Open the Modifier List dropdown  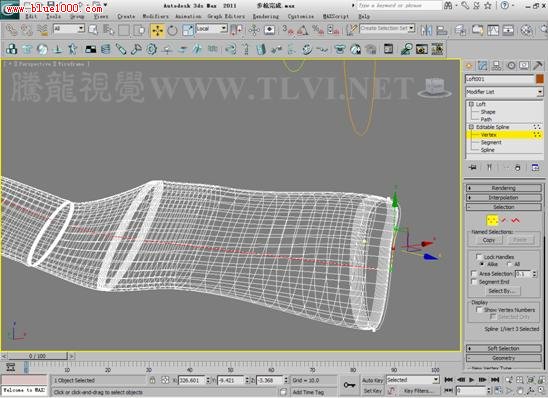(x=504, y=92)
